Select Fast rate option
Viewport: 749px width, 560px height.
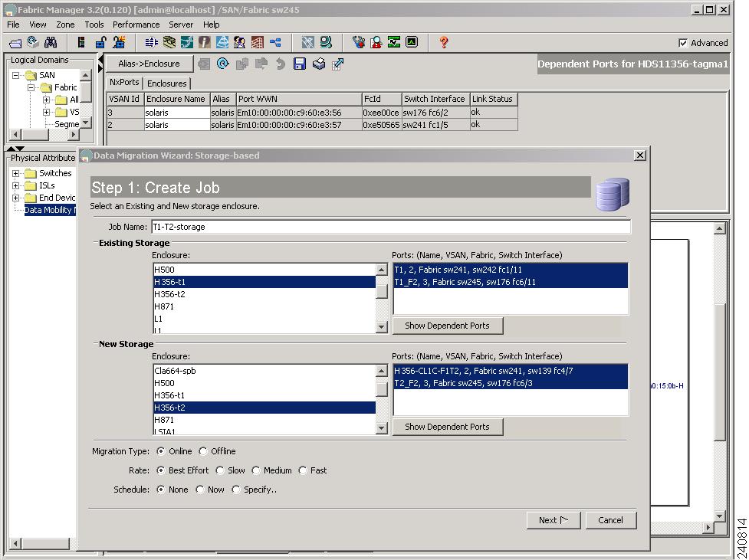303,470
